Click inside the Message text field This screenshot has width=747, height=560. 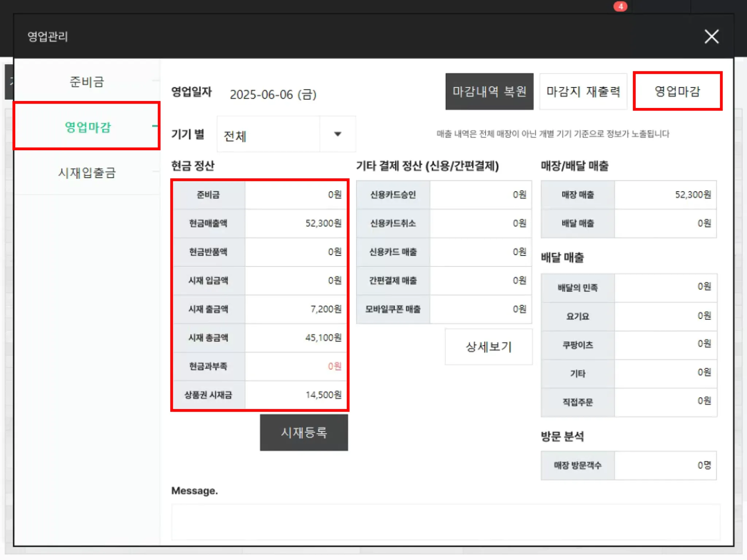click(x=445, y=522)
